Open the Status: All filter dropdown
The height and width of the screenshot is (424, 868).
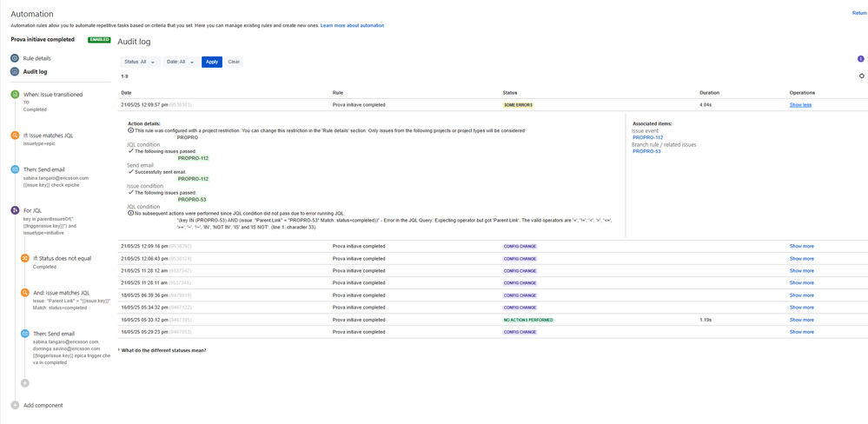click(141, 62)
